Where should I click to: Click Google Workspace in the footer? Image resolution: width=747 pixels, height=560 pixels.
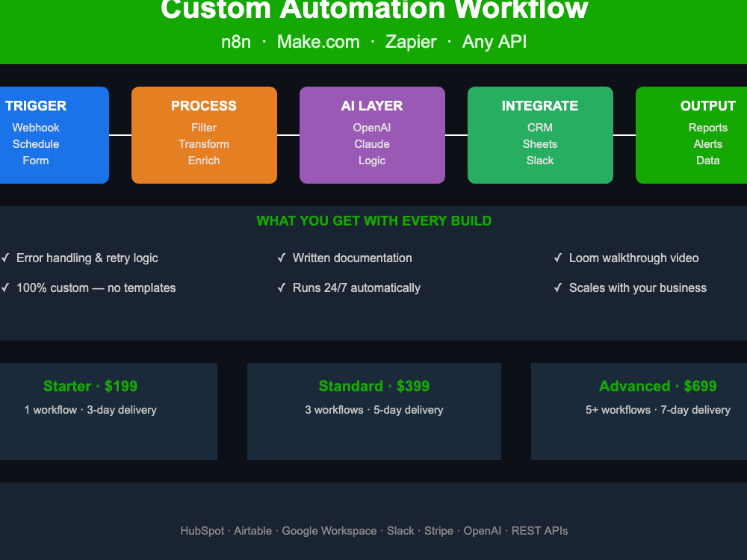coord(329,531)
